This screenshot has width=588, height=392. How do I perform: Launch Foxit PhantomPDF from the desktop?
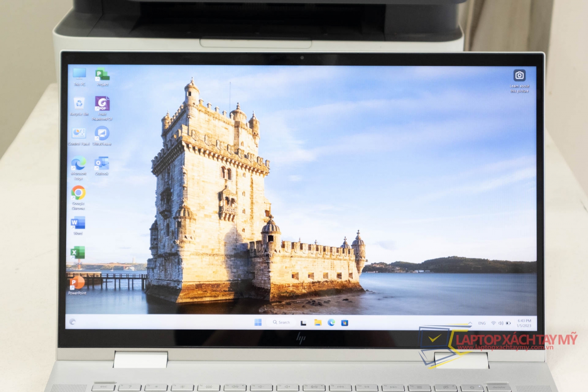point(102,104)
